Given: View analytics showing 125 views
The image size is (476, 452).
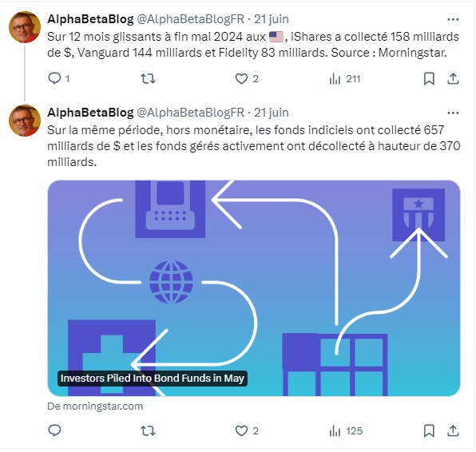Looking at the screenshot, I should (x=346, y=430).
